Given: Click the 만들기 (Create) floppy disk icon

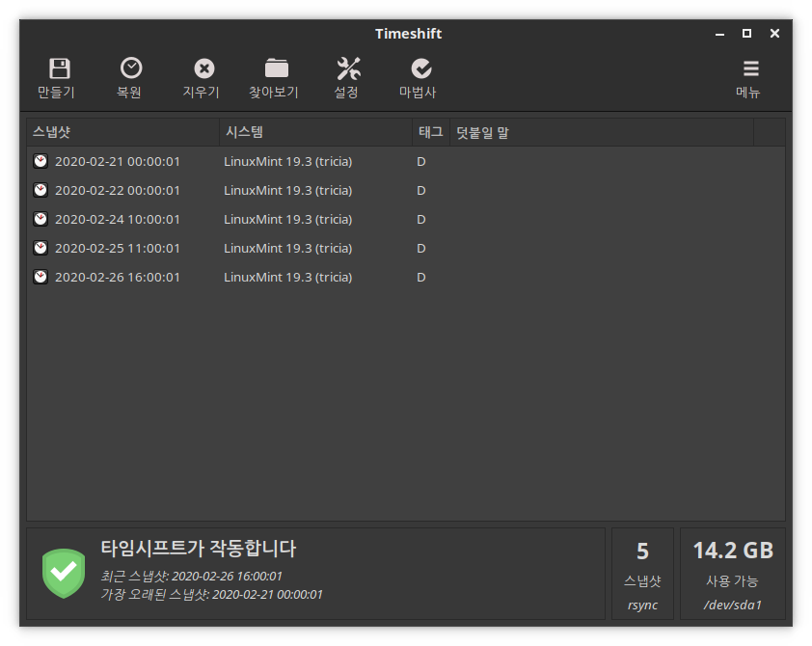Looking at the screenshot, I should (59, 68).
